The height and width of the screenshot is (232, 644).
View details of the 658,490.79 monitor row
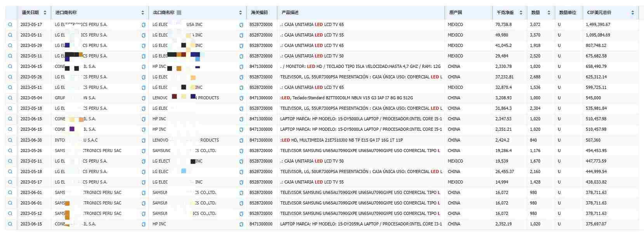click(10, 66)
